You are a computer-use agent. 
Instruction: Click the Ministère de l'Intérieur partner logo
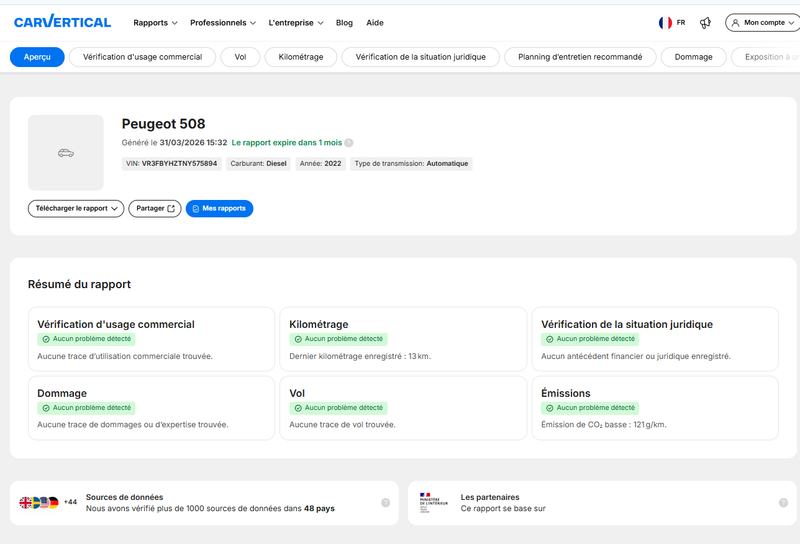(433, 503)
